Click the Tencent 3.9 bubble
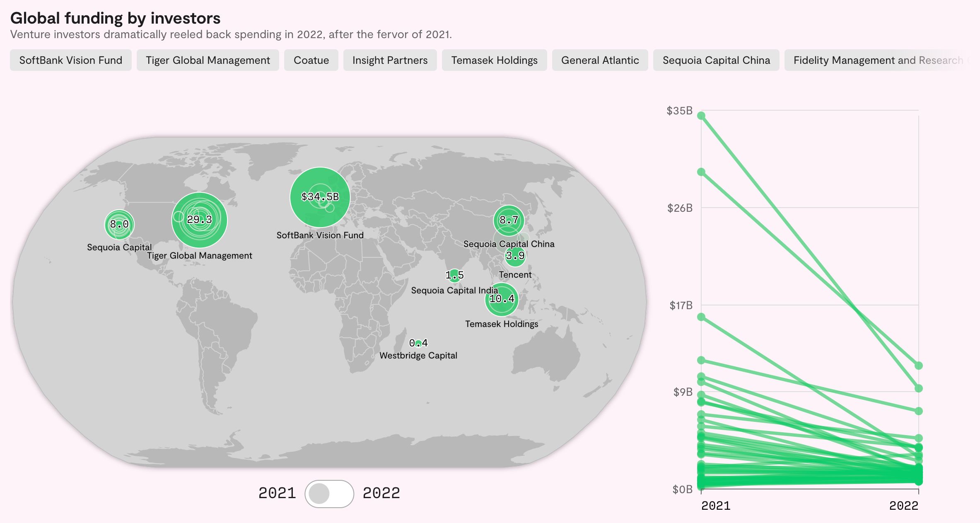Screen dimensions: 980x523 tap(515, 256)
